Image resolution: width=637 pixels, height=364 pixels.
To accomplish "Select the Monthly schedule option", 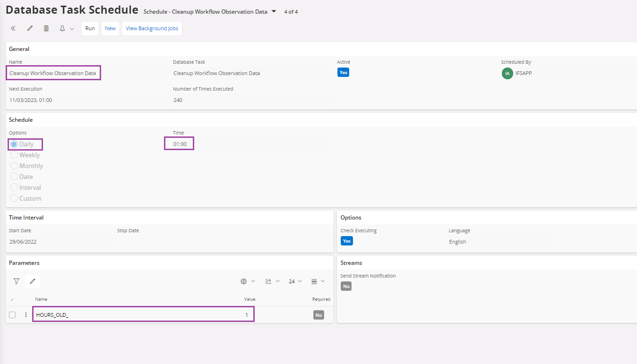I will point(14,166).
